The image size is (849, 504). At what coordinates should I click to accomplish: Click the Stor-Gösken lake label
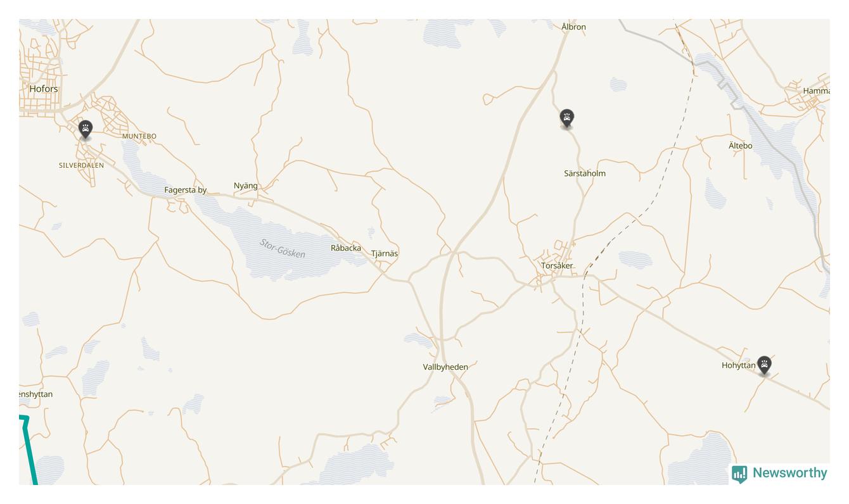coord(283,248)
